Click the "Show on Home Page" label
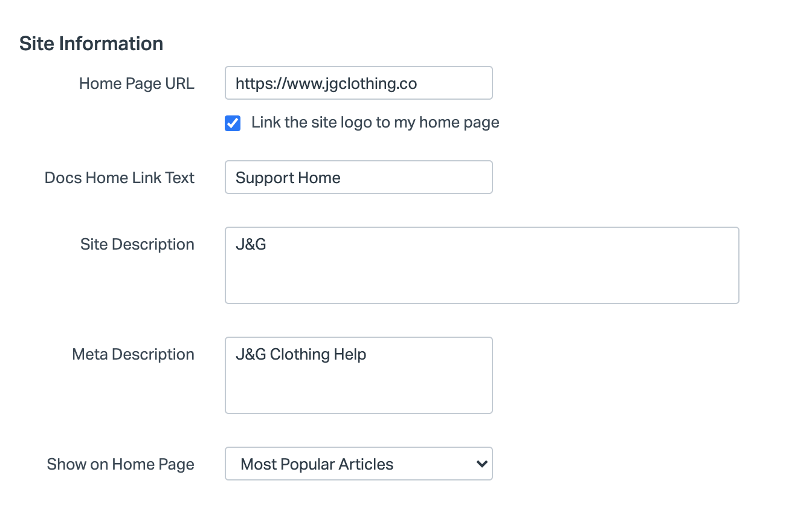This screenshot has width=812, height=524. (x=121, y=464)
